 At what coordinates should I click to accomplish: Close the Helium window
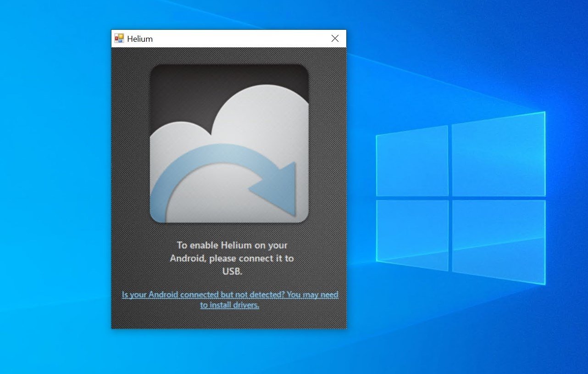coord(335,39)
